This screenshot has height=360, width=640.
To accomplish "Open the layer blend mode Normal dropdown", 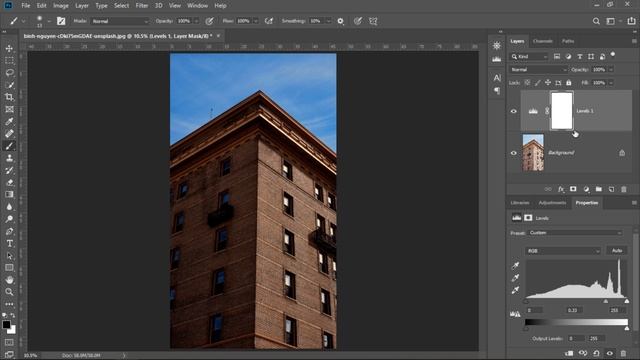I will (538, 70).
